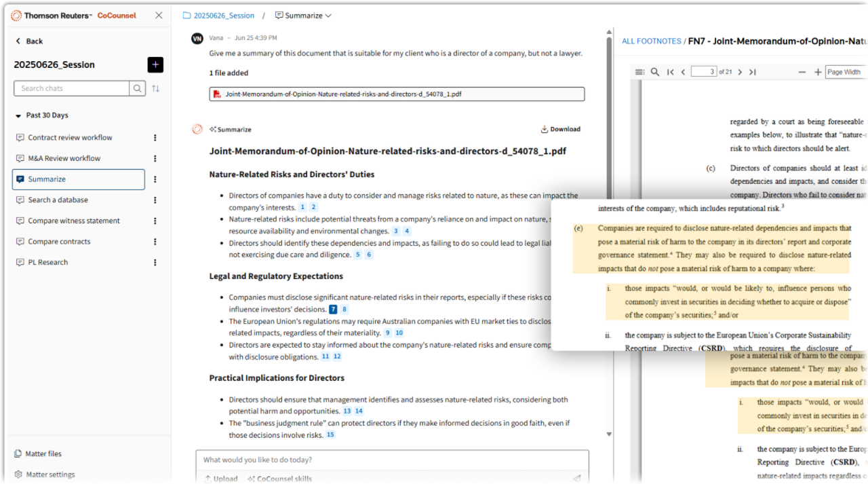Open footnote reference 3
The image size is (868, 484).
click(396, 231)
